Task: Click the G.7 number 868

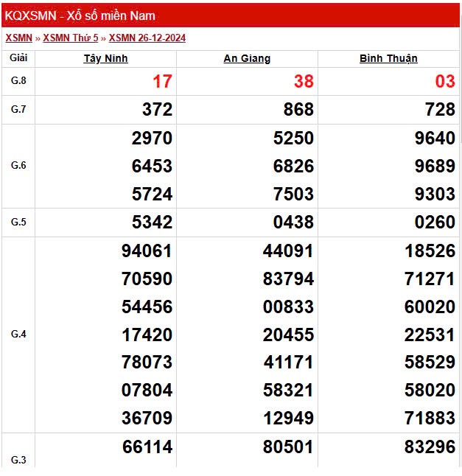Action: point(298,110)
